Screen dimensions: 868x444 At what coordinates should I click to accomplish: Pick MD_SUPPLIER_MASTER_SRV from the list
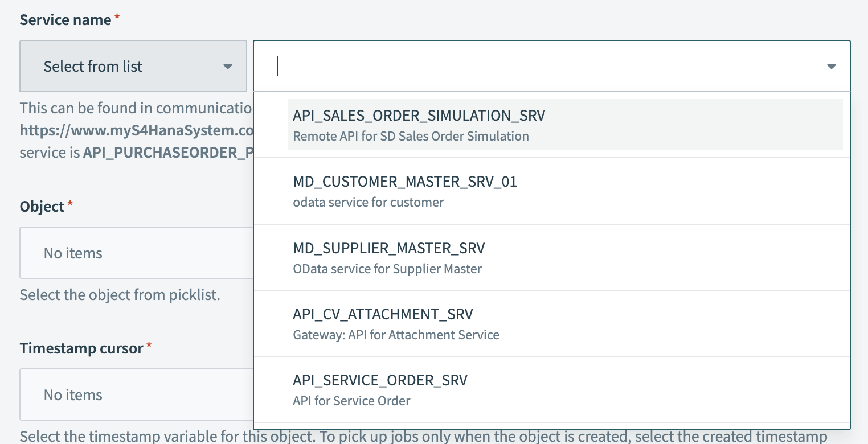[388, 248]
